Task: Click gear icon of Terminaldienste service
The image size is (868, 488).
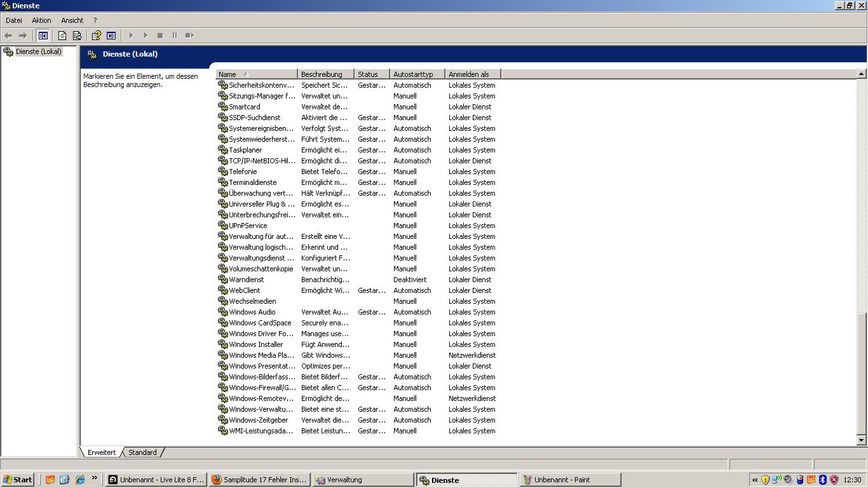Action: tap(223, 182)
